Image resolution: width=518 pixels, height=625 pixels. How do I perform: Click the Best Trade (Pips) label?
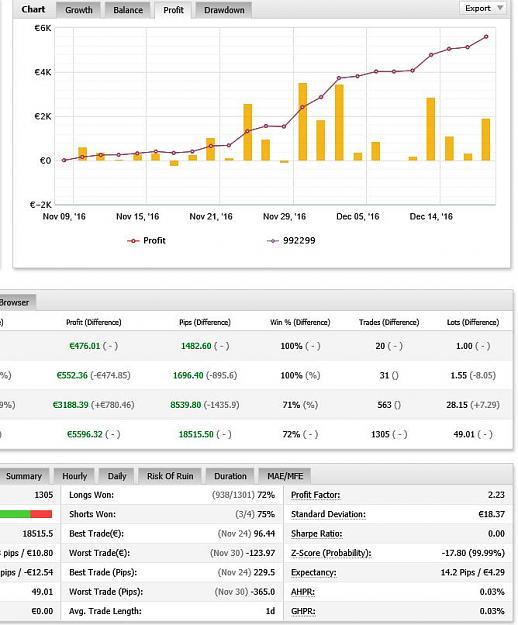pyautogui.click(x=103, y=572)
